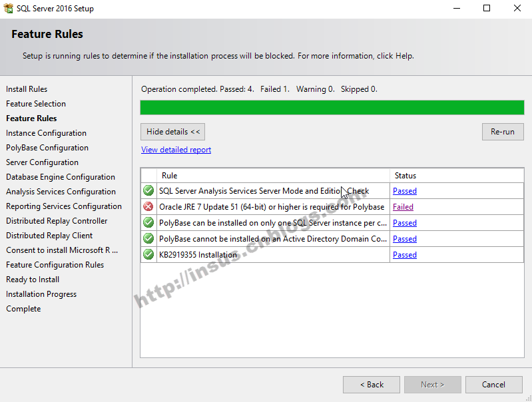This screenshot has height=402, width=532.
Task: Select Instance Configuration step
Action: pyautogui.click(x=46, y=132)
